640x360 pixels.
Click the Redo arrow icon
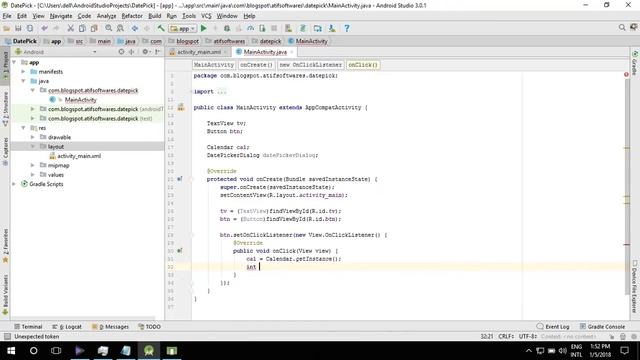click(x=56, y=28)
